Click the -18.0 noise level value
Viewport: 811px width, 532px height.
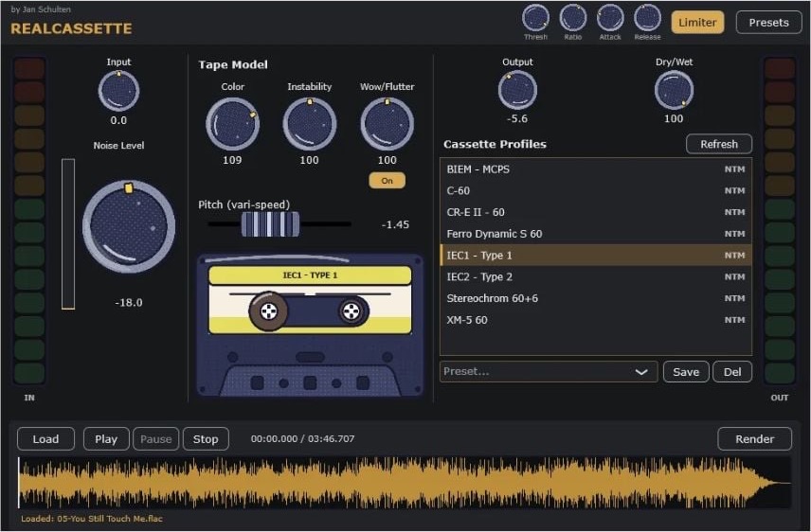point(129,303)
